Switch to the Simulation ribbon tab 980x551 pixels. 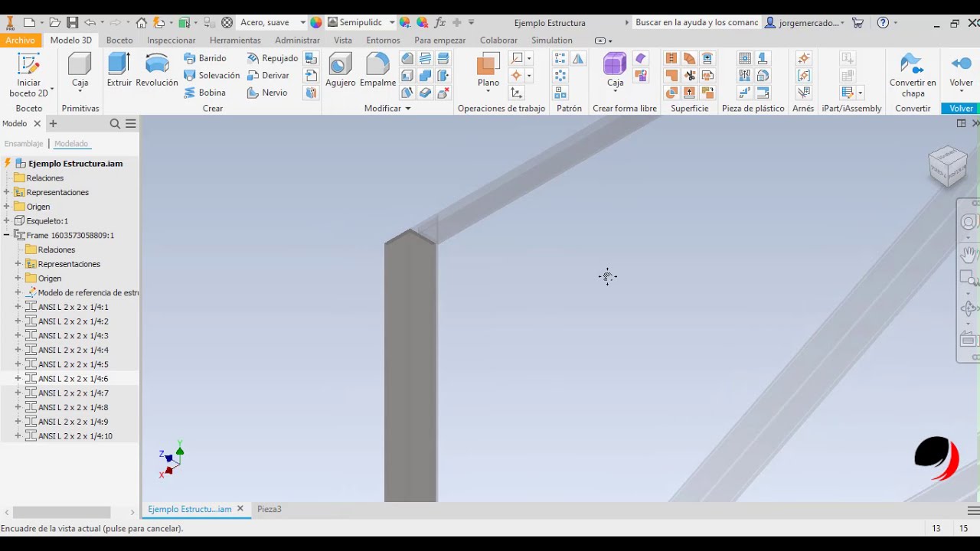point(551,40)
